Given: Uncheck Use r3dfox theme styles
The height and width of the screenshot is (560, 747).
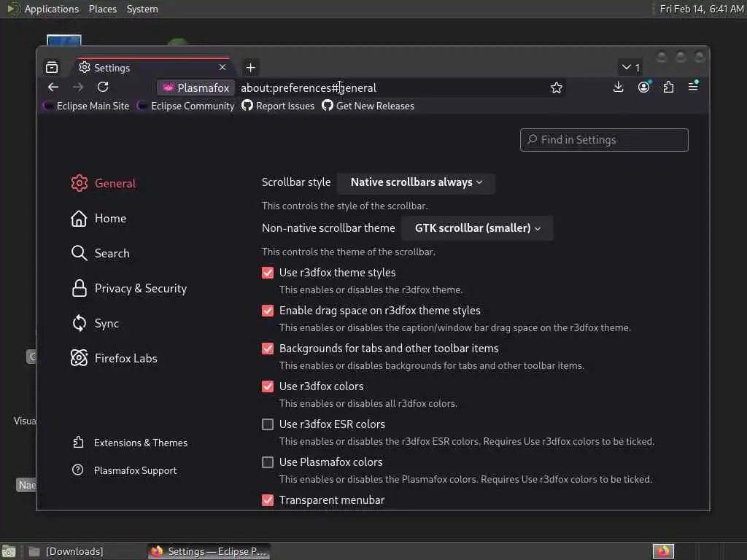Looking at the screenshot, I should click(x=268, y=273).
